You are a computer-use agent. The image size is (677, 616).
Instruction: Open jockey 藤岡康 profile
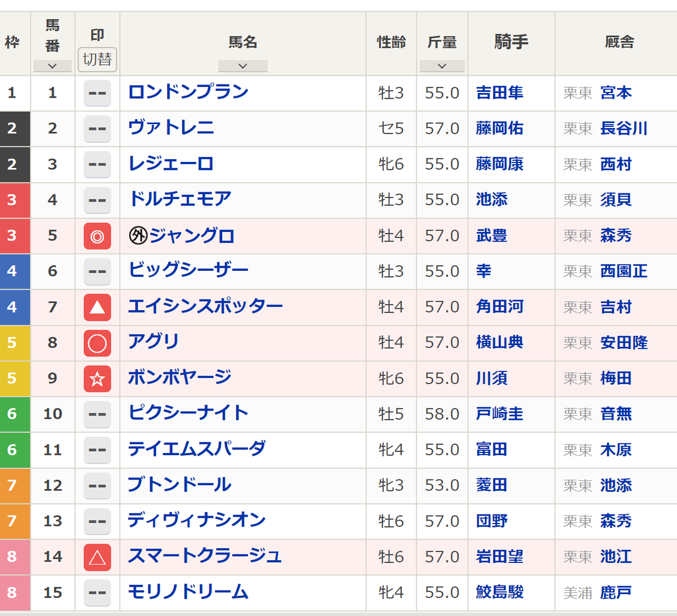pyautogui.click(x=500, y=164)
